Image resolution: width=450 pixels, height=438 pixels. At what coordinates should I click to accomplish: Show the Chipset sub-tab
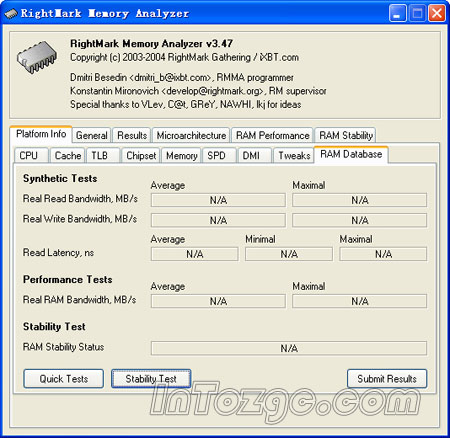(141, 156)
